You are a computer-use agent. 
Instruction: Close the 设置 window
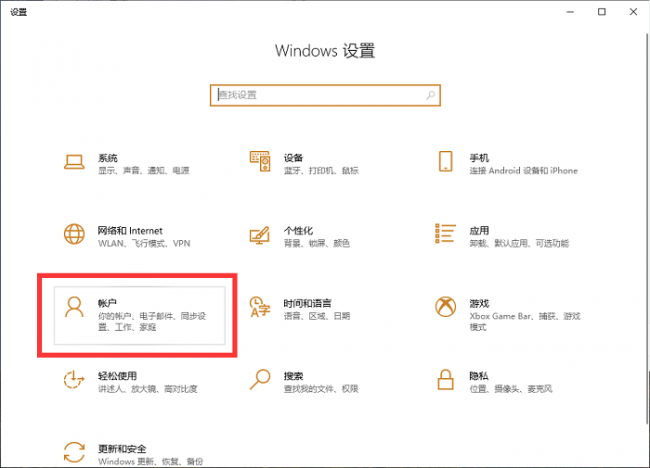[633, 12]
